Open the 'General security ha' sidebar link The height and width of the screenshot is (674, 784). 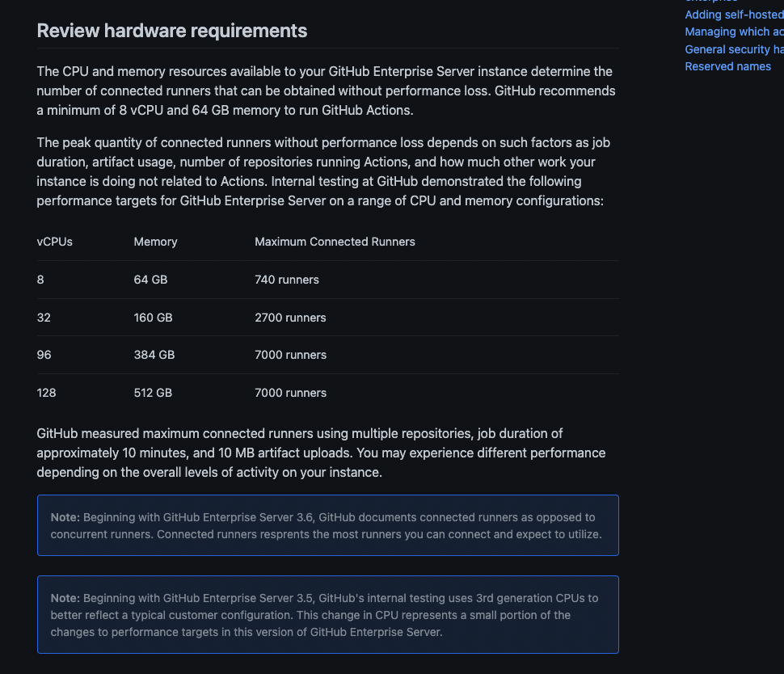(x=734, y=49)
